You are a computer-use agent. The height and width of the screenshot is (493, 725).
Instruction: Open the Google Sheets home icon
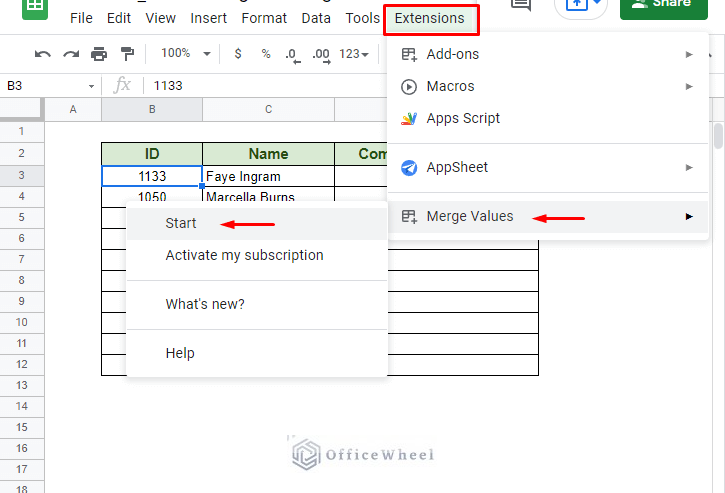coord(35,8)
